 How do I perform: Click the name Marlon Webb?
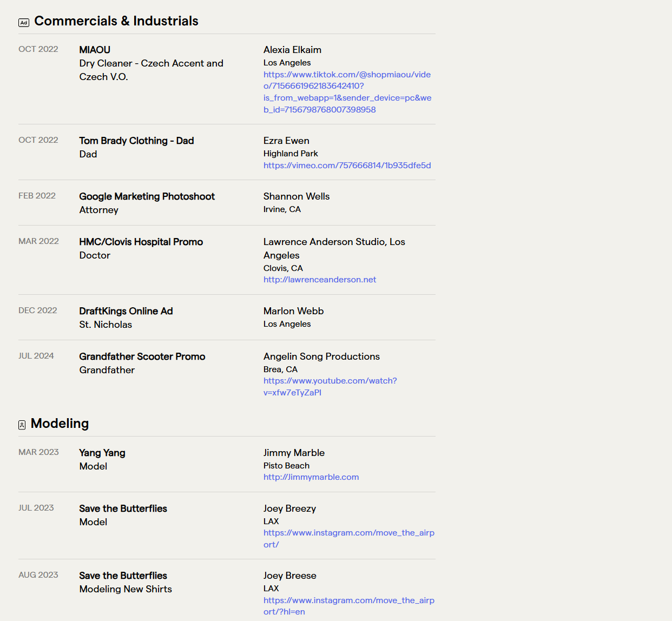click(294, 311)
